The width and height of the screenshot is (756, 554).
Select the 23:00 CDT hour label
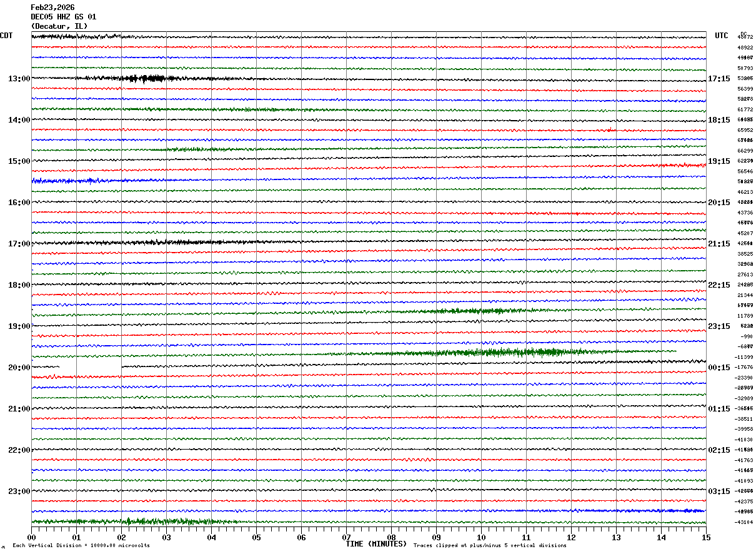(x=19, y=491)
